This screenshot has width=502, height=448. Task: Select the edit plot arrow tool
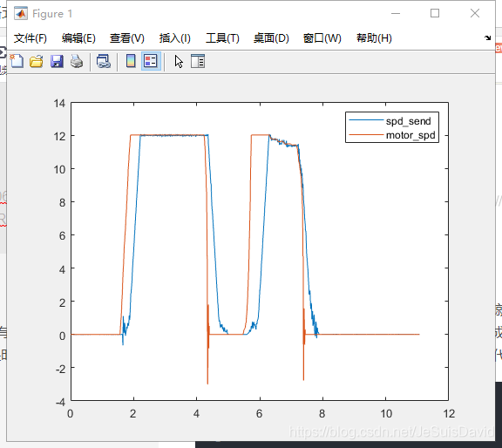click(179, 62)
